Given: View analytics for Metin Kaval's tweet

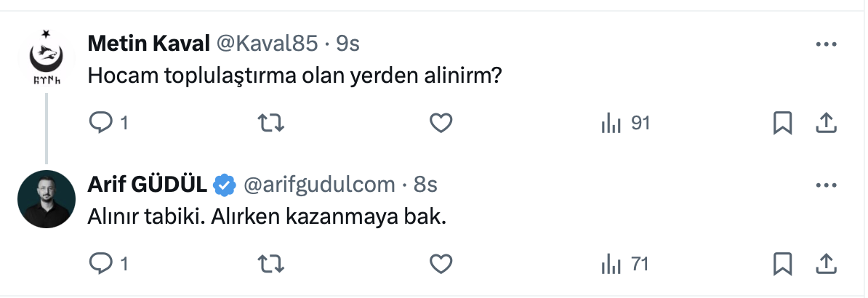Looking at the screenshot, I should click(x=611, y=124).
